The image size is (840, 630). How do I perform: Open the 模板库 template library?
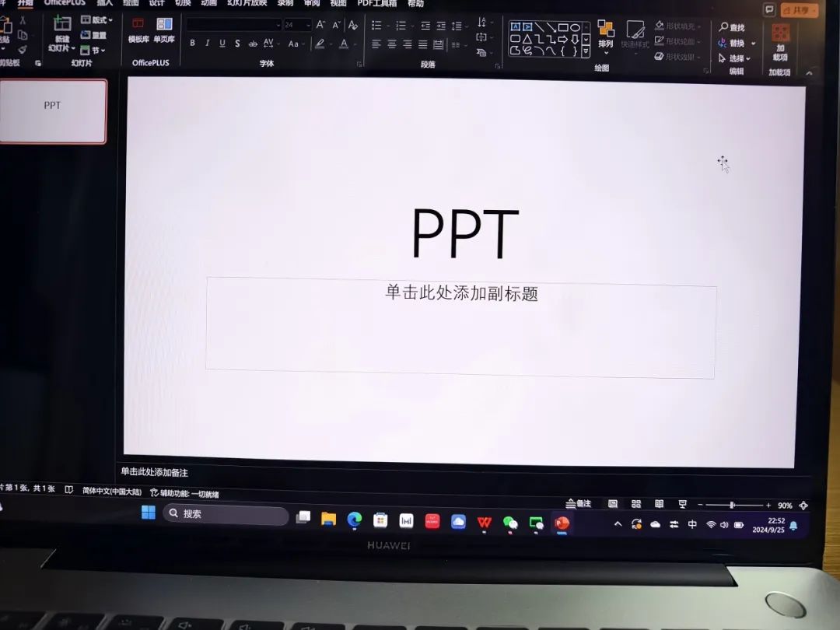tap(138, 30)
